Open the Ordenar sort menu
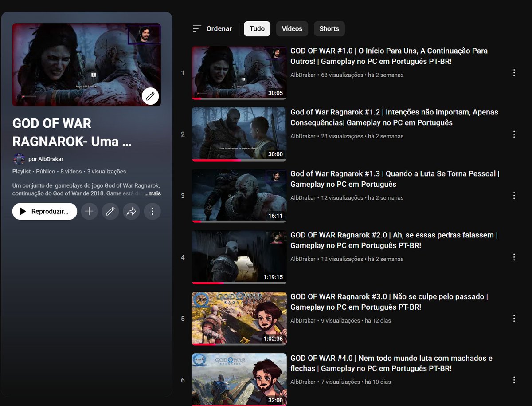The height and width of the screenshot is (406, 532). (212, 28)
